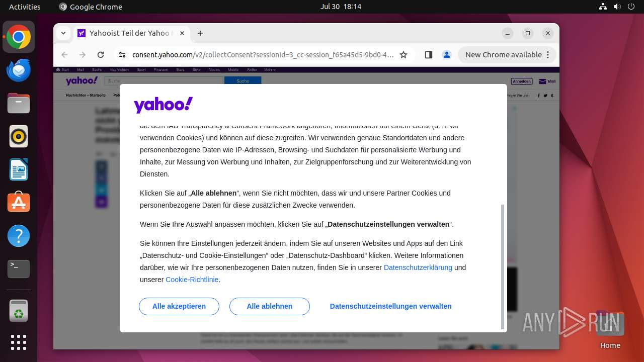
Task: Click Nachrichten in Yahoo top navigation
Action: [x=119, y=70]
